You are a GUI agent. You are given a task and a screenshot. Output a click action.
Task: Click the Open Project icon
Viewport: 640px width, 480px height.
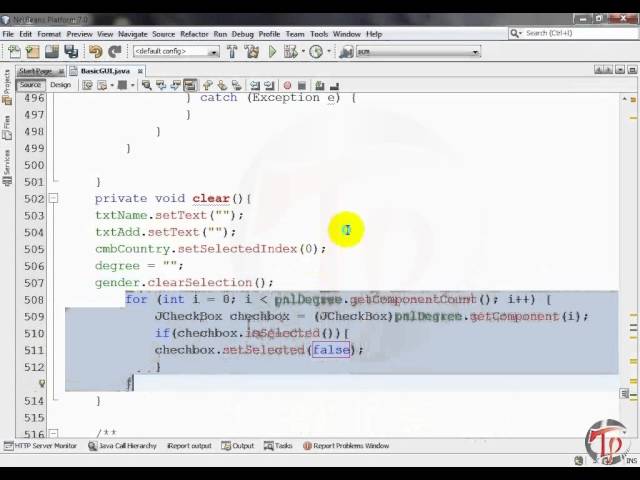pos(52,51)
